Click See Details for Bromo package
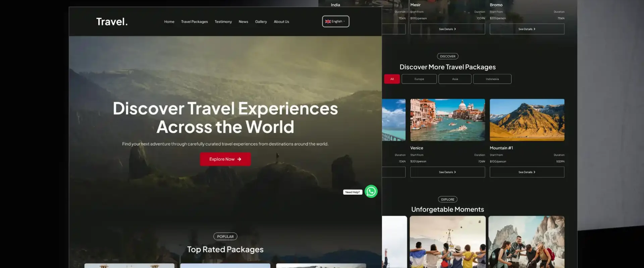 tap(527, 29)
